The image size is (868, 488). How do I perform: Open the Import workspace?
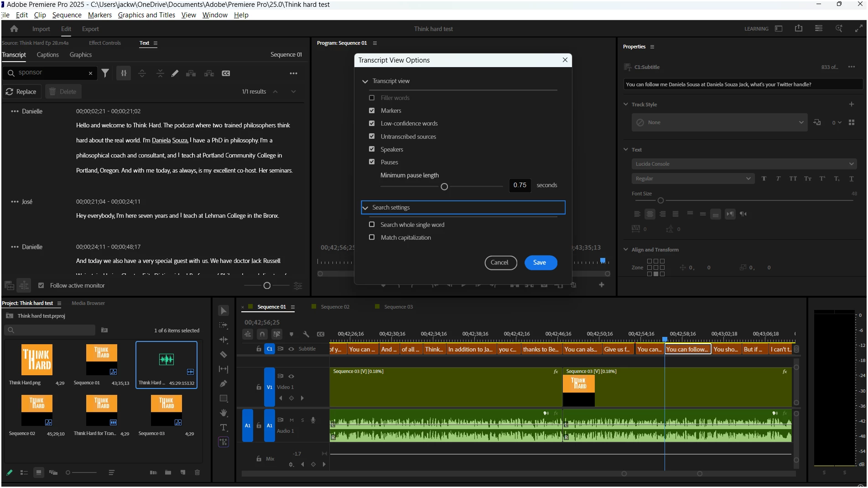pos(41,29)
